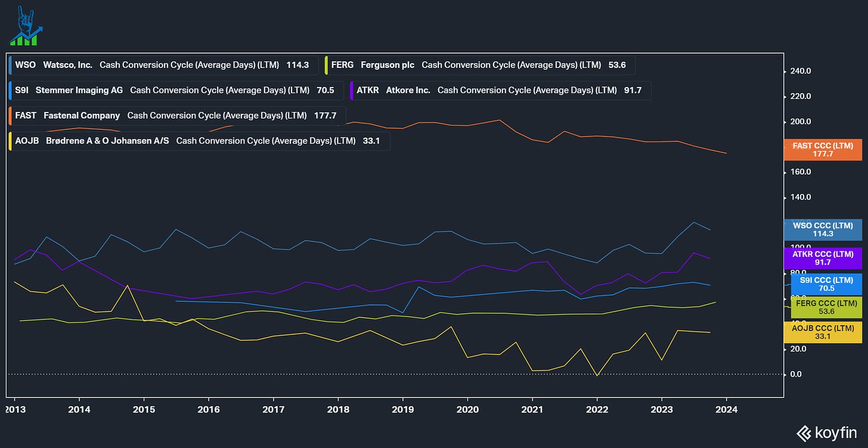
Task: Click the orange FAST CCC (LTM) 177.7 tag
Action: pyautogui.click(x=823, y=150)
